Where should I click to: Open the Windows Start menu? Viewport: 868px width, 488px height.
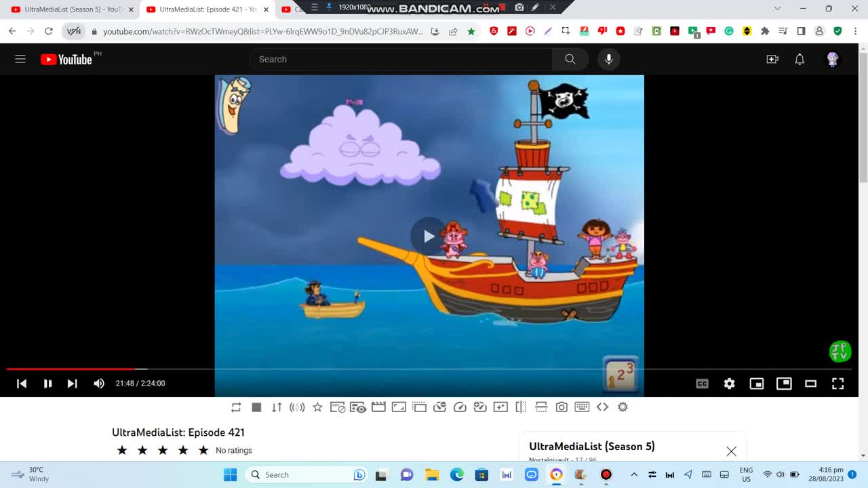pyautogui.click(x=230, y=474)
